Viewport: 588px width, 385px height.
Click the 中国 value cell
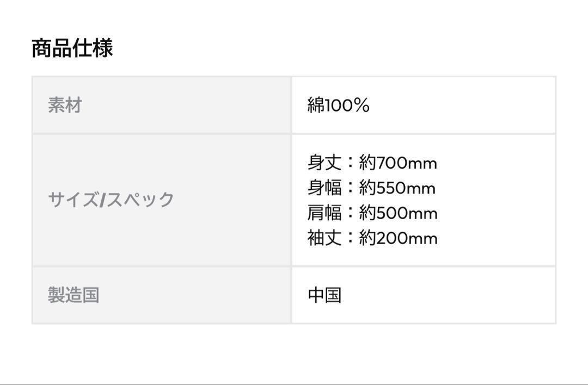(x=424, y=295)
